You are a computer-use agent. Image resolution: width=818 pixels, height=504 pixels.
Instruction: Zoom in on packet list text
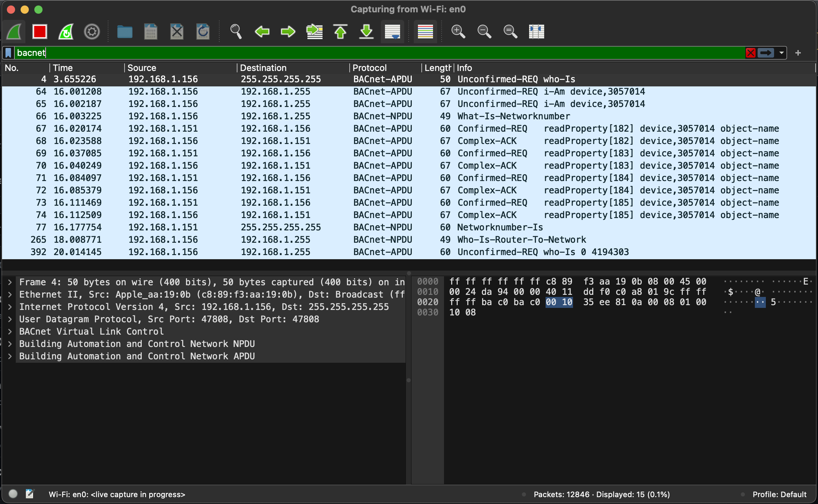(x=458, y=32)
